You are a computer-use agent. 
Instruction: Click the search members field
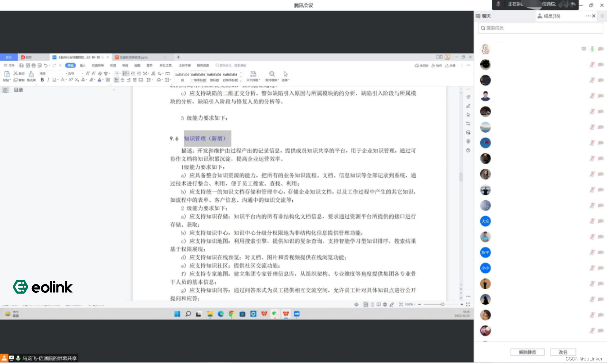coord(540,28)
